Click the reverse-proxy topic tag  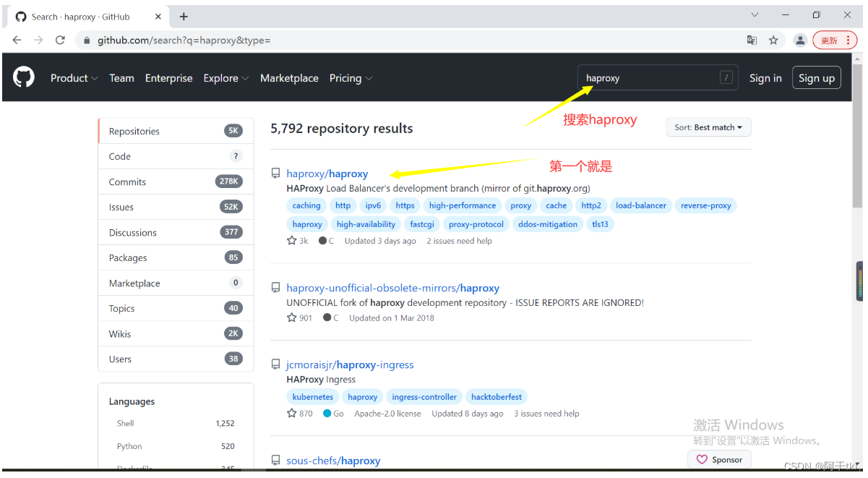click(x=706, y=205)
